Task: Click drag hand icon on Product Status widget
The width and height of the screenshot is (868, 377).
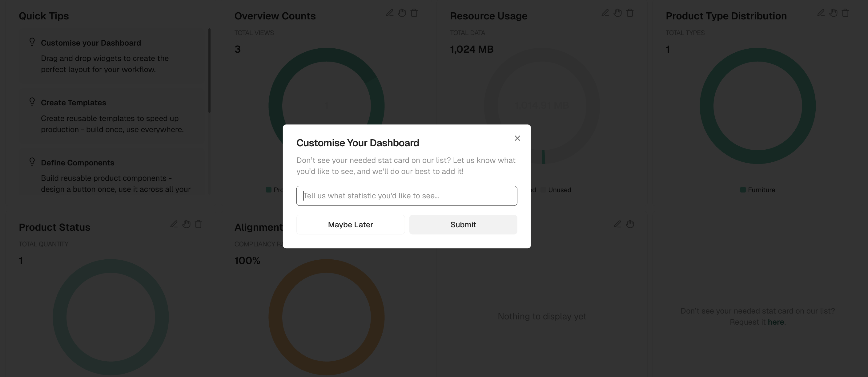Action: [x=186, y=224]
